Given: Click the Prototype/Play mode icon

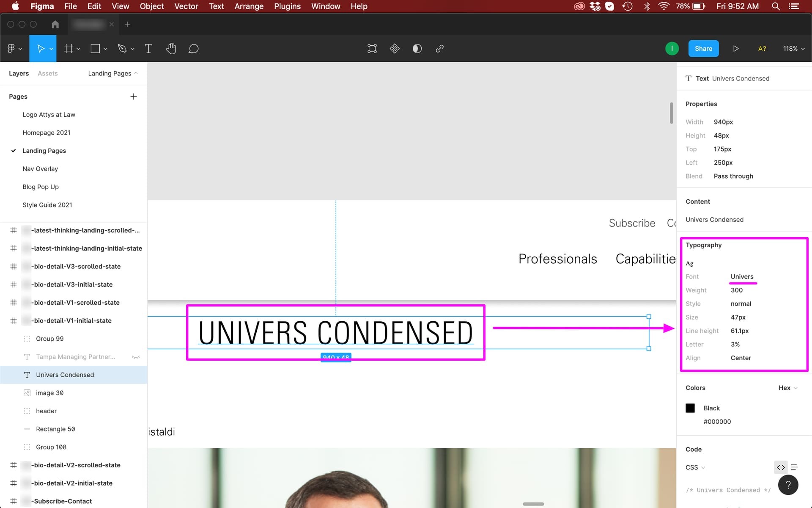Looking at the screenshot, I should 735,48.
